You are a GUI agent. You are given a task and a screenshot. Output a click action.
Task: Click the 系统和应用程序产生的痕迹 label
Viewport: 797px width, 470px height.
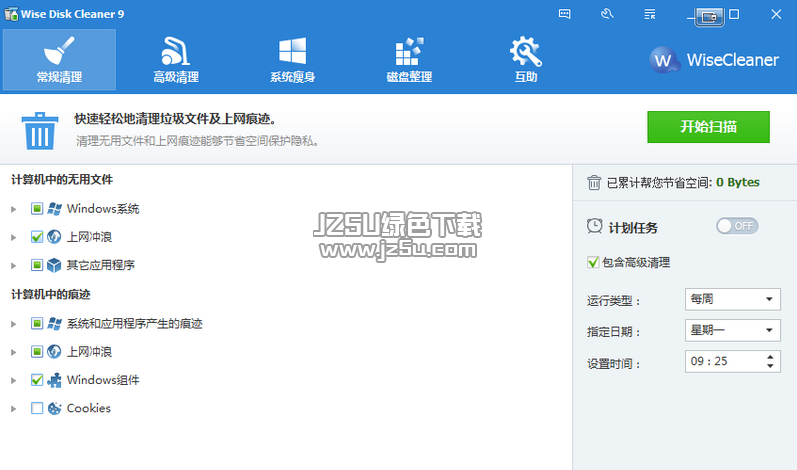(x=135, y=324)
